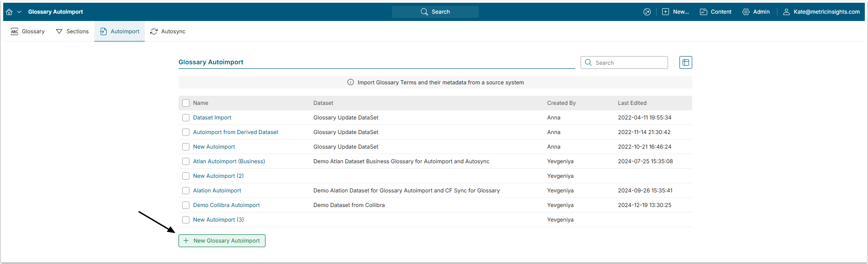Open Atlan Autoimport (Business) link

(229, 161)
